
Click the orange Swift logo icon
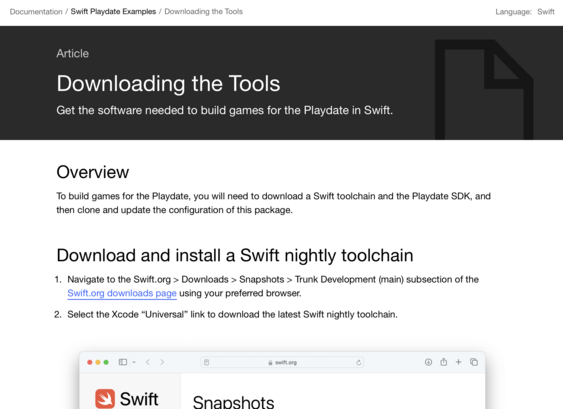pos(105,399)
